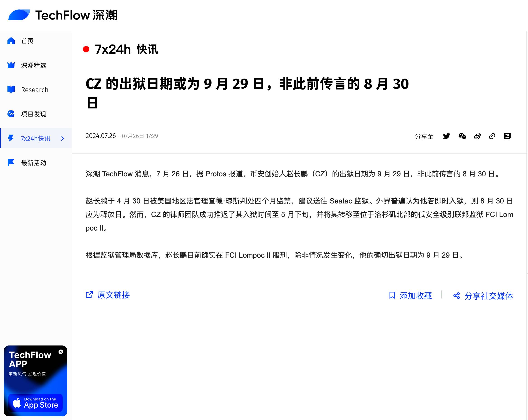
Task: Click 分享社交媒体 share button
Action: 483,296
